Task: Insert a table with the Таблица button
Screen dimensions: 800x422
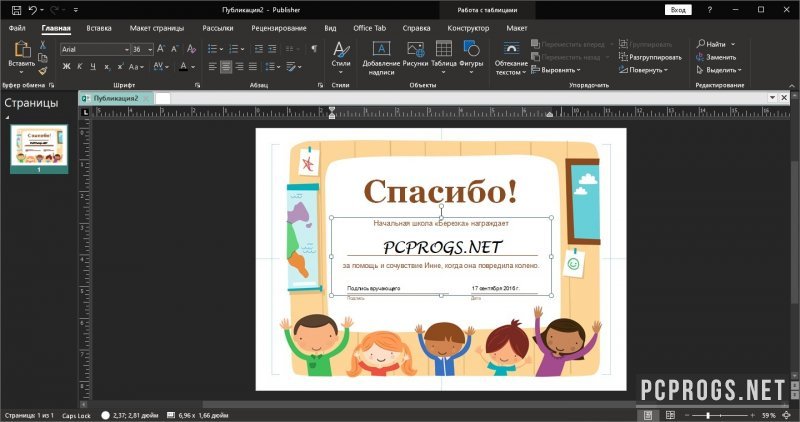Action: point(443,57)
